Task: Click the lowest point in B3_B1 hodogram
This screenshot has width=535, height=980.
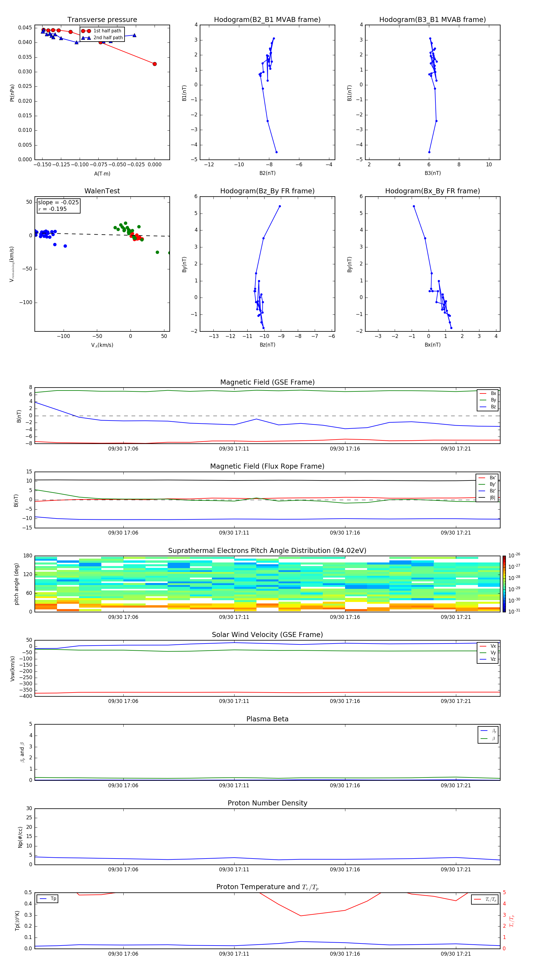Action: pos(429,152)
